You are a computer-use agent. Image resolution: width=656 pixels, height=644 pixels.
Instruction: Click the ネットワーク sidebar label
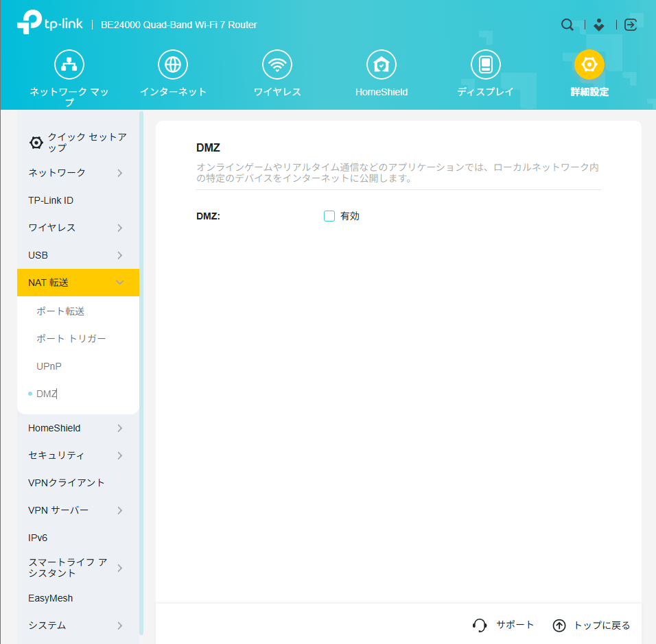click(57, 172)
